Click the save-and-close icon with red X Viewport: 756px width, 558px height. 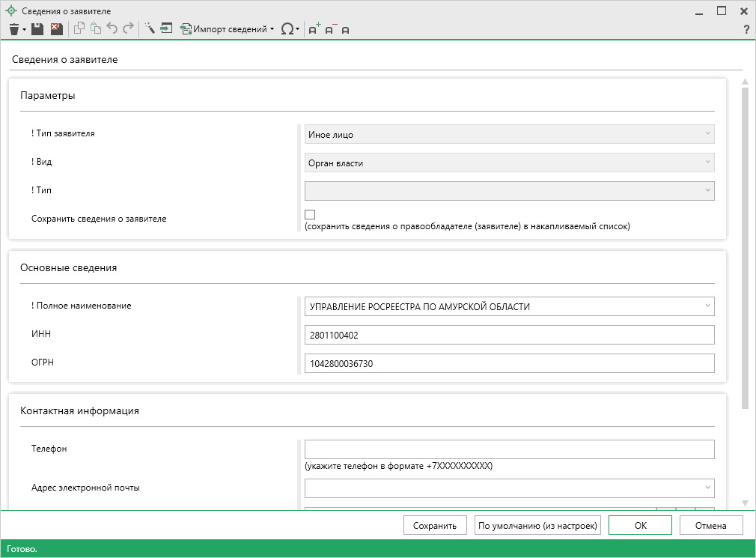(x=56, y=29)
